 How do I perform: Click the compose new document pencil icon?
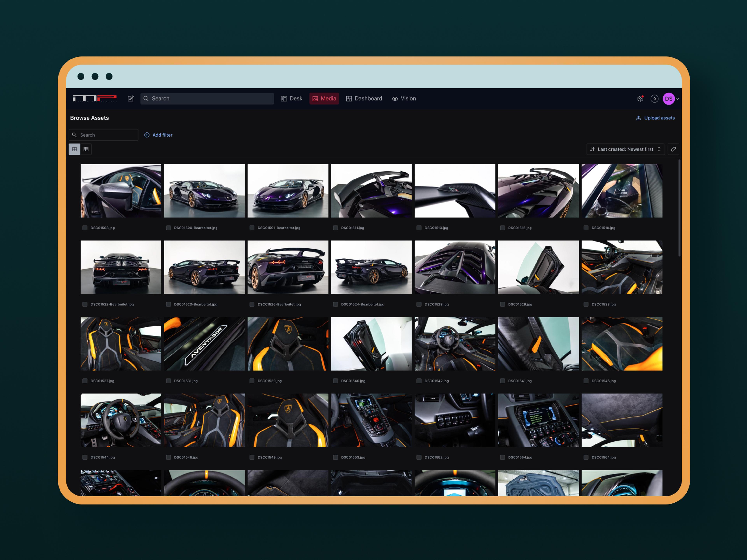(x=130, y=99)
